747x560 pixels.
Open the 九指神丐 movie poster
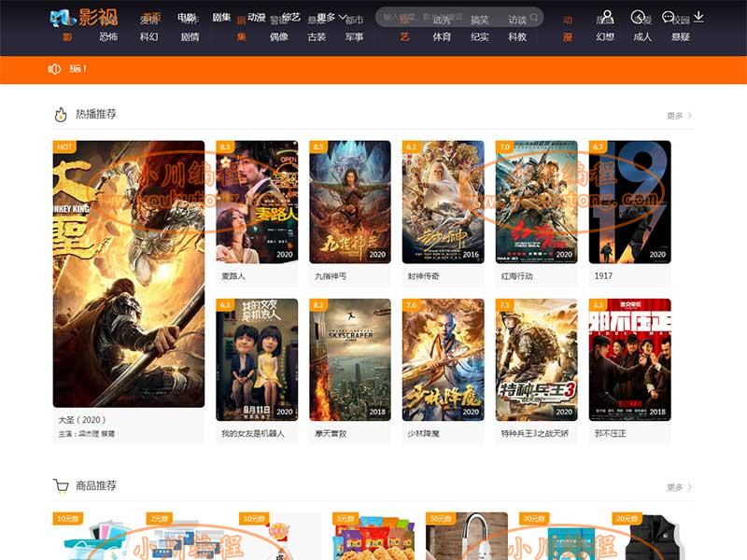point(350,202)
